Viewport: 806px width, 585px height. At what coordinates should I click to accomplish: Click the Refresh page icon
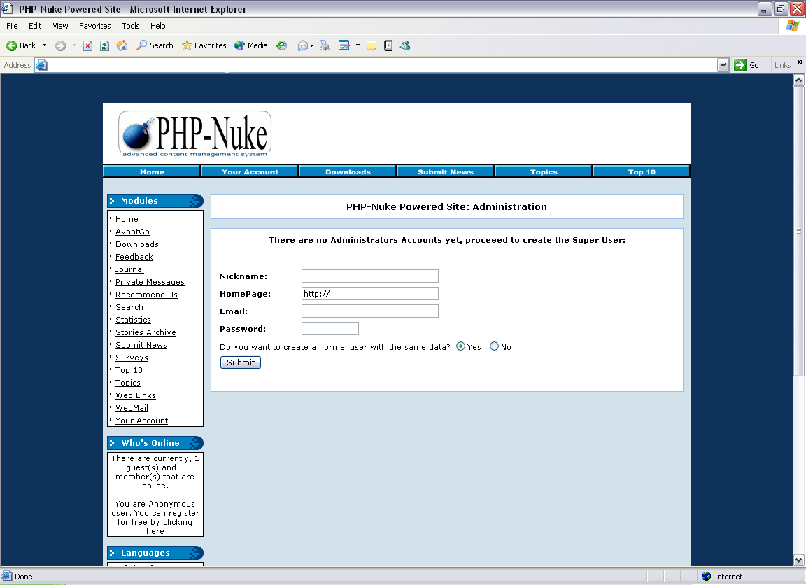coord(104,45)
